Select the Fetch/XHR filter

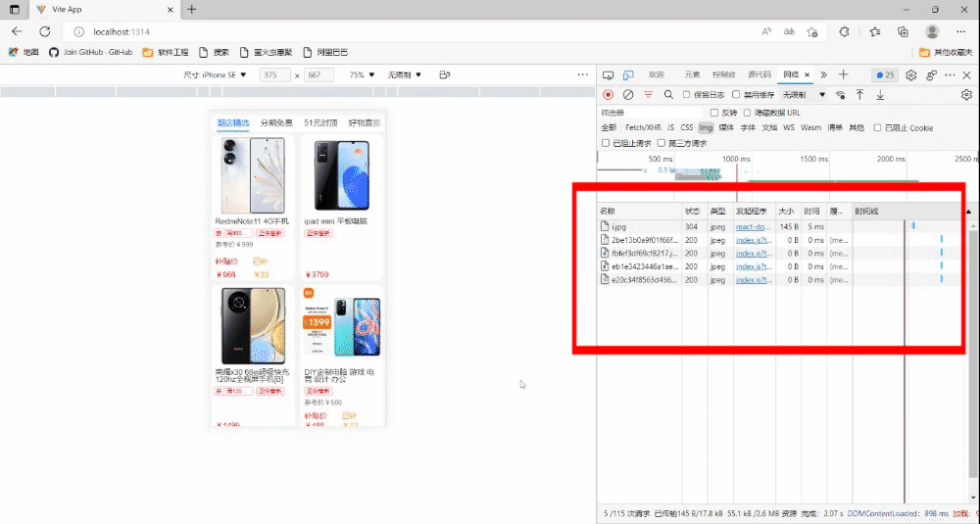click(643, 128)
